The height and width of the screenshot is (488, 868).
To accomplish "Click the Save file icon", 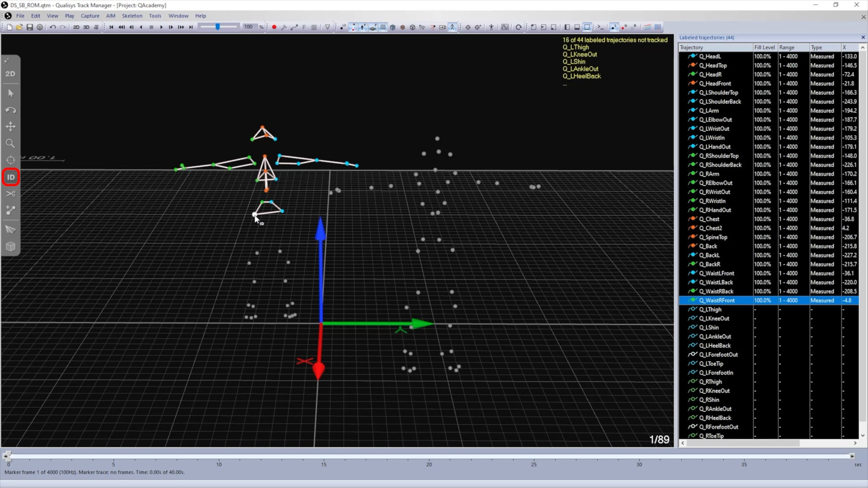I will point(30,27).
